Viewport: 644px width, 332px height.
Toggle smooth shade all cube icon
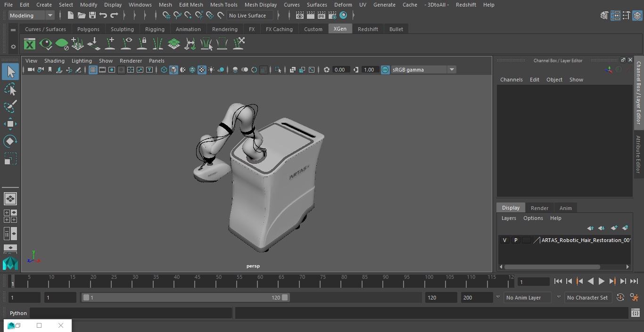(173, 70)
